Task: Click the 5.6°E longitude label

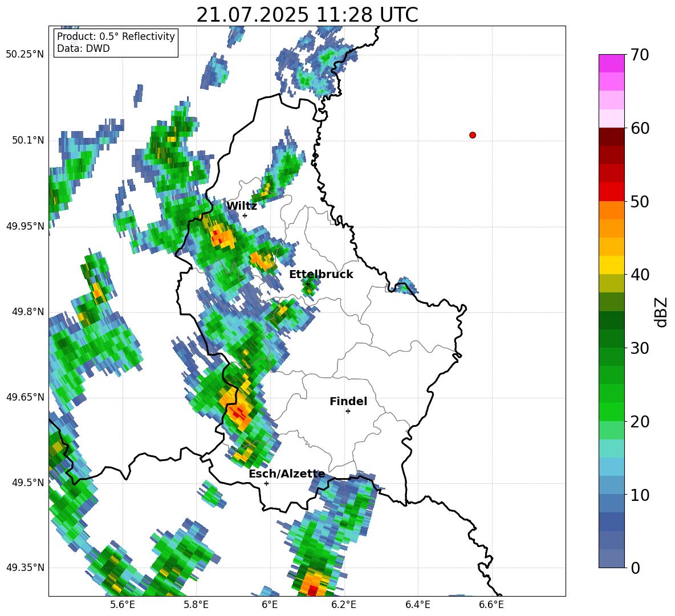Action: tap(123, 605)
